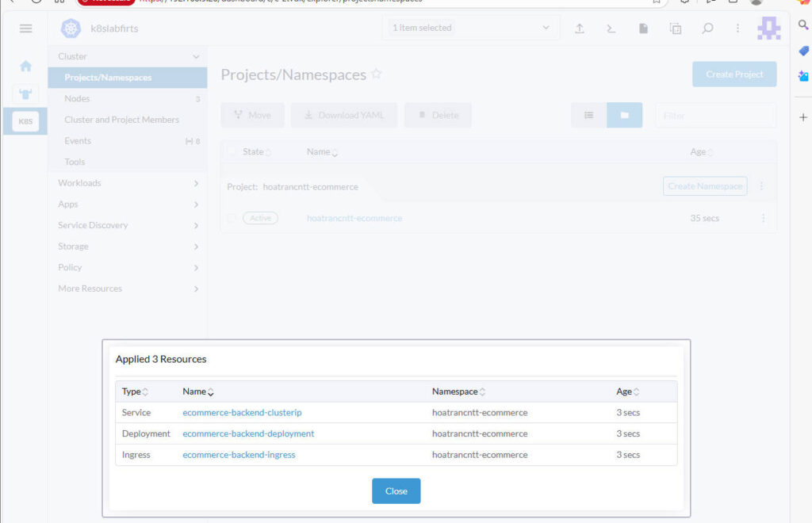This screenshot has height=523, width=812.
Task: Open Cluster and Project Members page
Action: pyautogui.click(x=121, y=120)
